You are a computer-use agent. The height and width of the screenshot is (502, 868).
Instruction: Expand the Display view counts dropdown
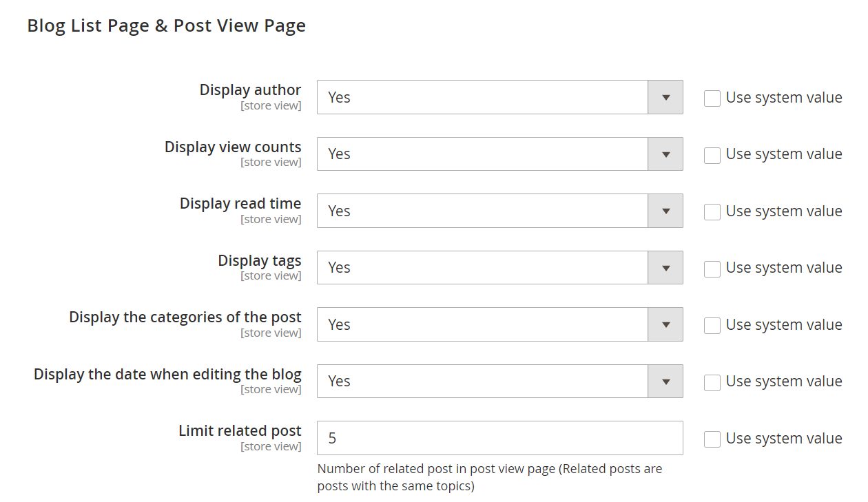pos(499,154)
